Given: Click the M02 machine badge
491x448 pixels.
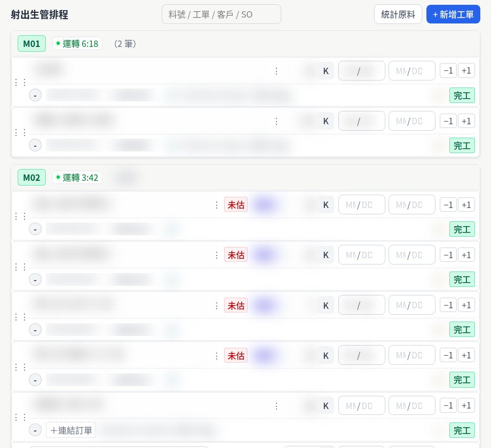Looking at the screenshot, I should pyautogui.click(x=31, y=178).
